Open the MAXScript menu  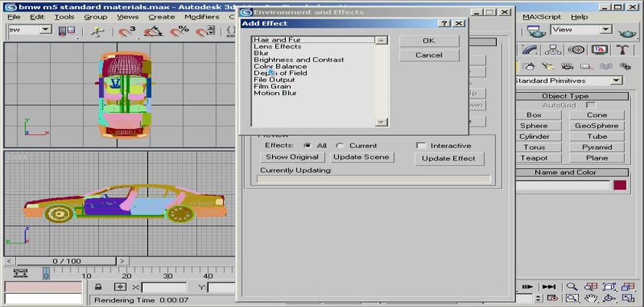pyautogui.click(x=543, y=17)
